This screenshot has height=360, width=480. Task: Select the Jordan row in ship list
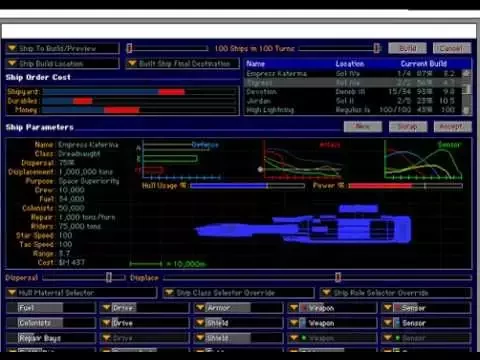354,101
